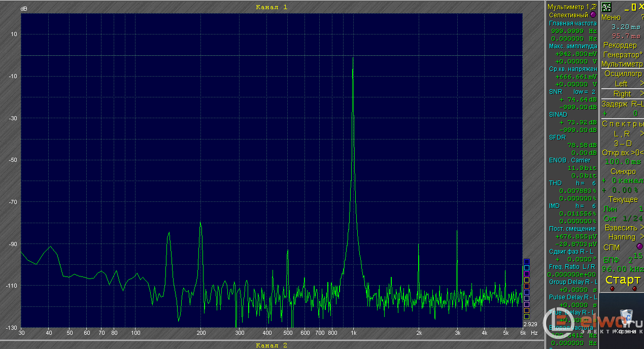Click the Осциллогр button
The width and height of the screenshot is (644, 349).
tap(623, 74)
